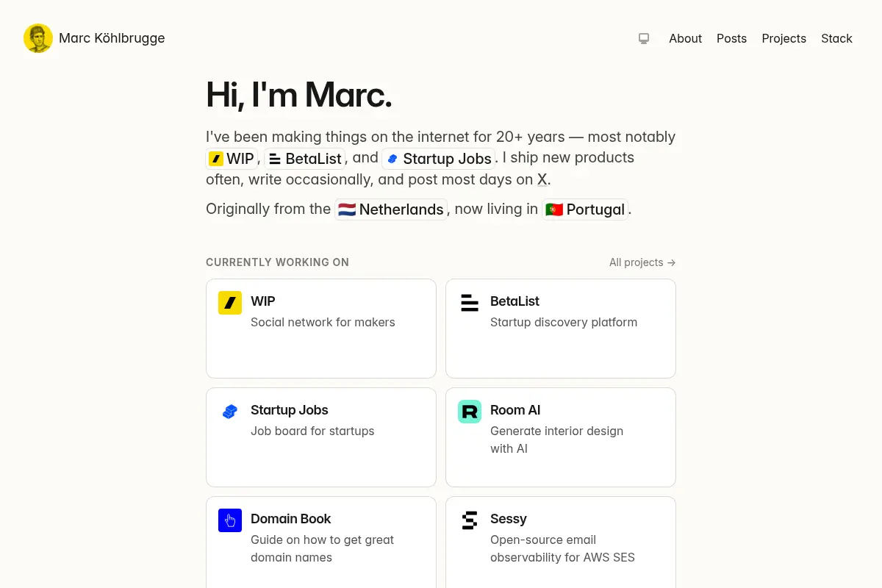Go to the Posts section
This screenshot has width=882, height=588.
click(731, 38)
